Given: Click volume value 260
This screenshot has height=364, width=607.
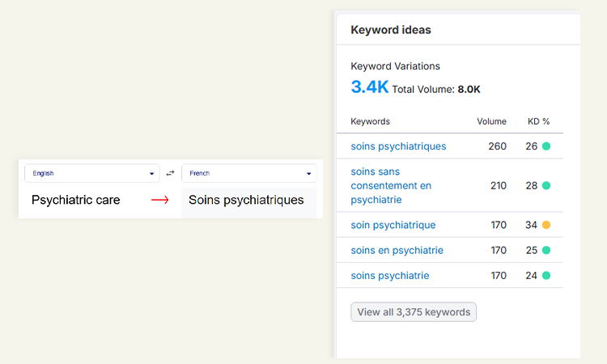Looking at the screenshot, I should pos(498,146).
